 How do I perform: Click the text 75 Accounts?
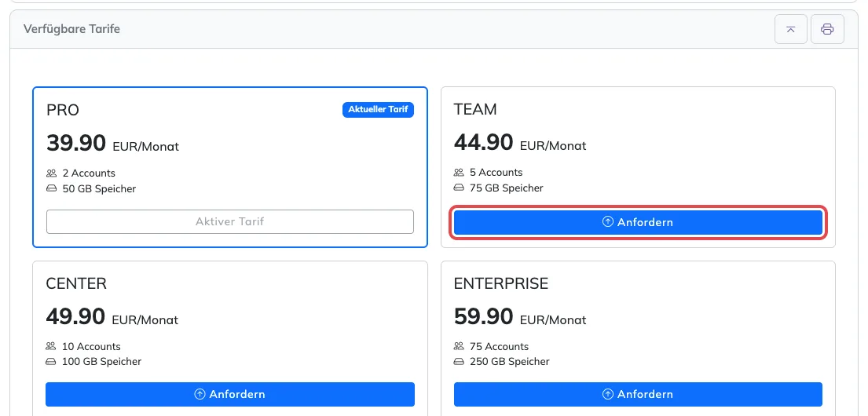pyautogui.click(x=499, y=347)
